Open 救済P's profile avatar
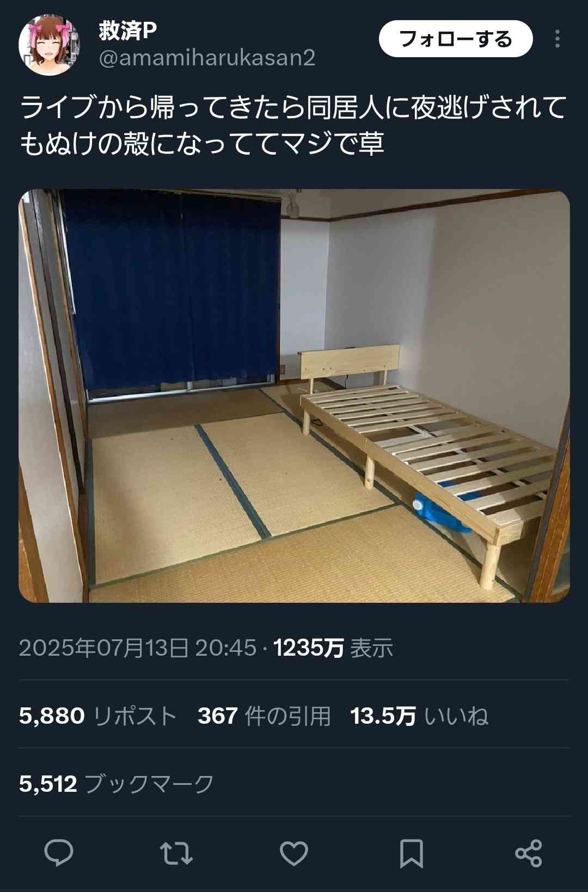 (x=50, y=45)
